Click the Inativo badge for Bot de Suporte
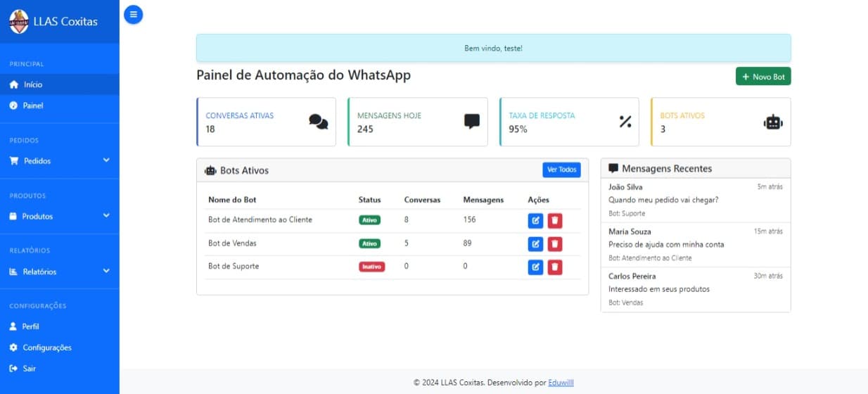Screen dimensions: 868x394 pos(371,267)
